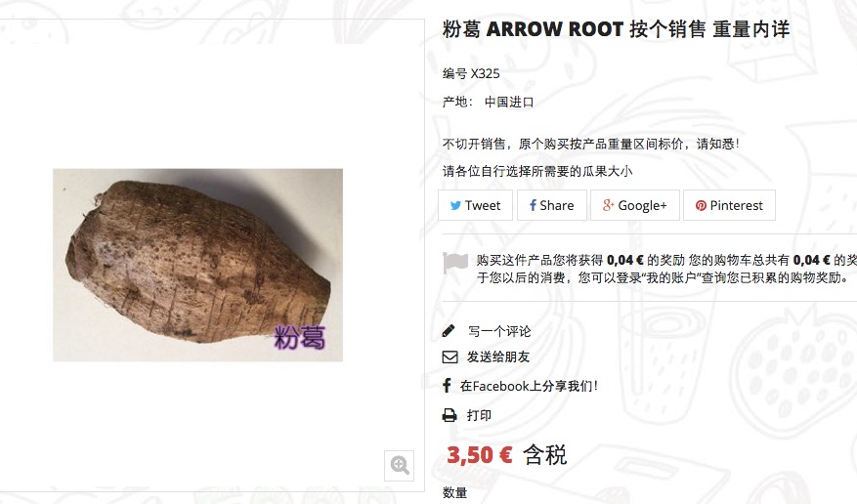The image size is (857, 504).
Task: Click the magnifier zoom icon on product image
Action: 400,465
